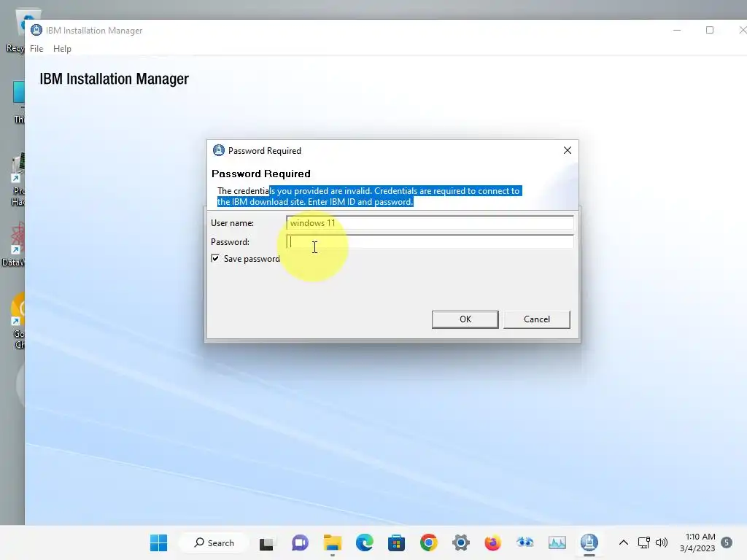Close the Password Required dialog with X
747x560 pixels.
567,150
